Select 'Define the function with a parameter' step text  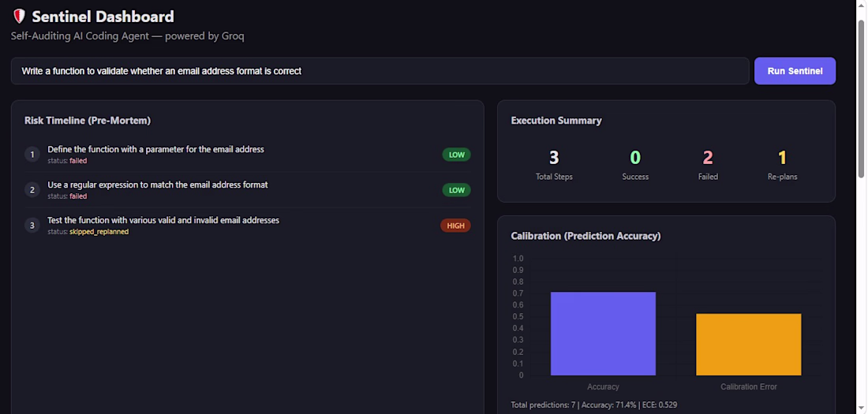pyautogui.click(x=155, y=149)
